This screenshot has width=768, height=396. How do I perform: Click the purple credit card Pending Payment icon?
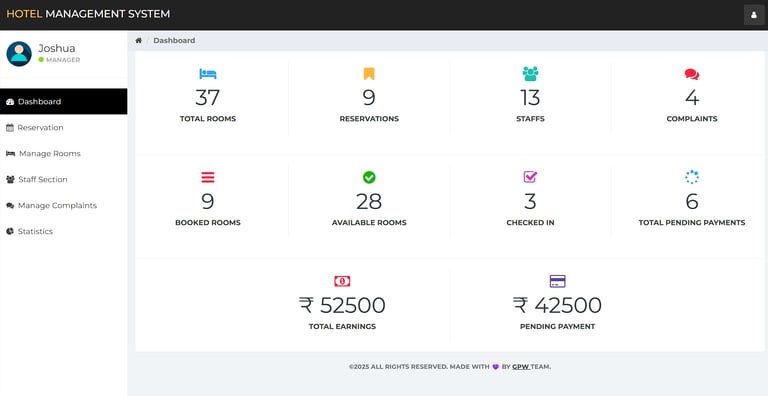click(557, 281)
